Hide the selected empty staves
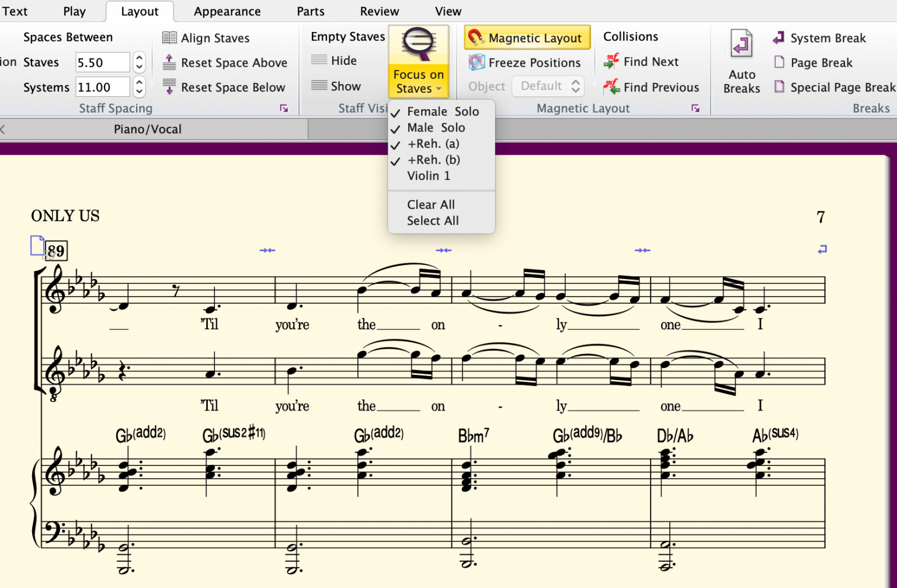 tap(342, 60)
